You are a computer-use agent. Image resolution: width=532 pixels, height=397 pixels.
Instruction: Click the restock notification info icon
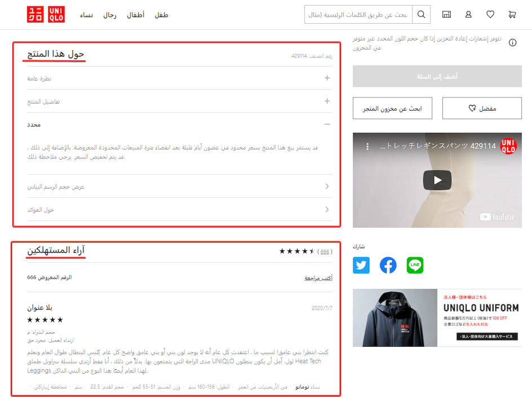512,42
